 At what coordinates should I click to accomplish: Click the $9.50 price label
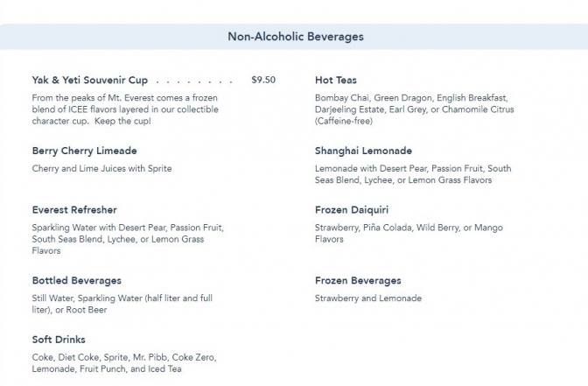point(263,80)
